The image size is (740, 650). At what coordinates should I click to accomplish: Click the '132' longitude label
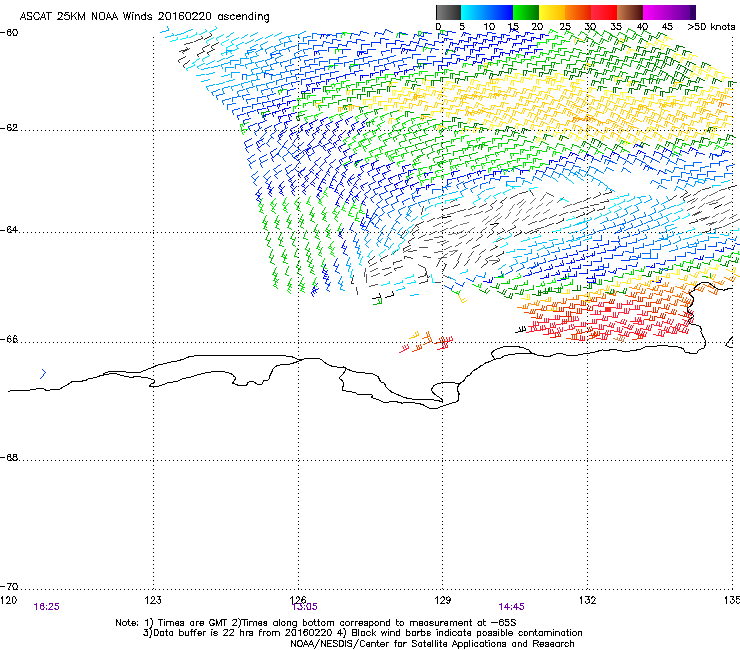[587, 600]
